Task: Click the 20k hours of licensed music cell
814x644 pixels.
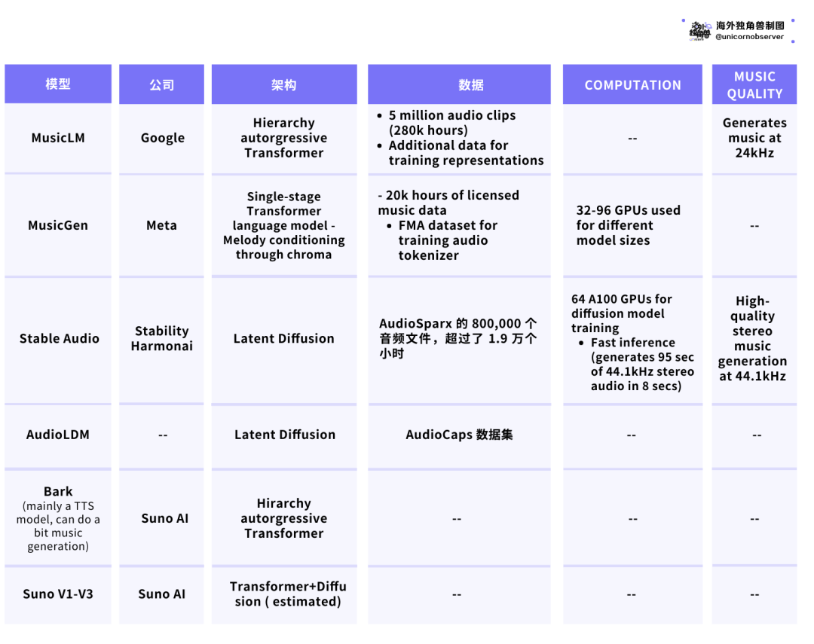Action: [460, 225]
